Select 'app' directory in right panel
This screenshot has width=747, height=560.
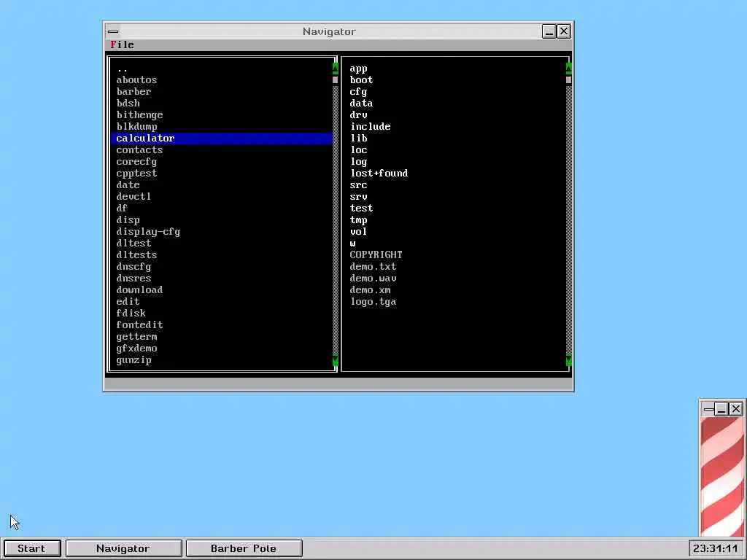455,69
